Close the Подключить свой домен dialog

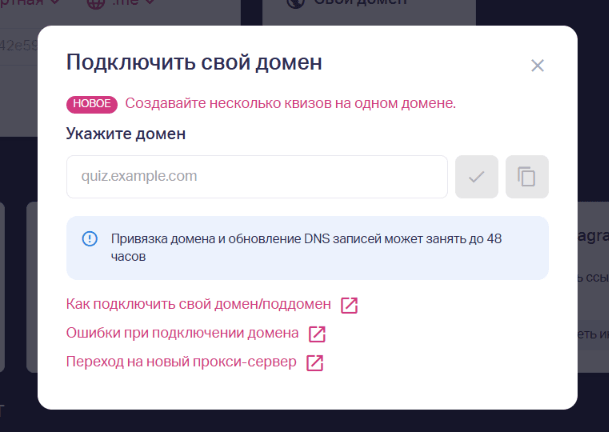538,66
